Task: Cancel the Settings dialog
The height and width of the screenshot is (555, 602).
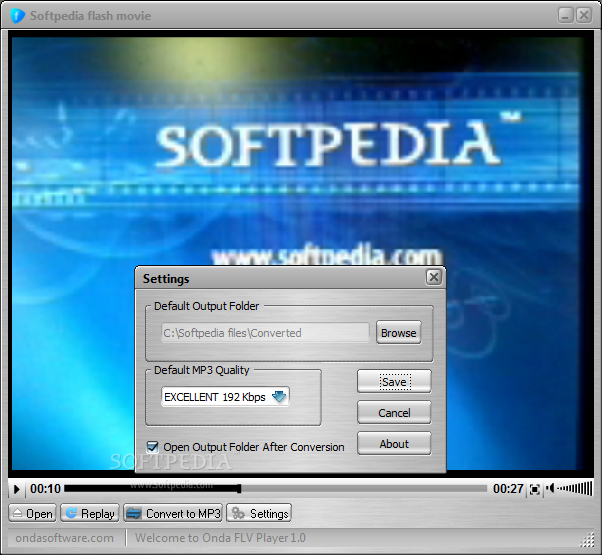Action: (x=394, y=413)
